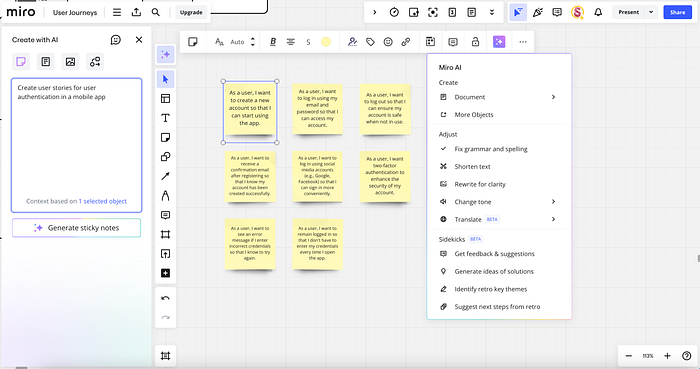Click the purple Miro AI toolbar button
The image size is (700, 369).
point(499,42)
